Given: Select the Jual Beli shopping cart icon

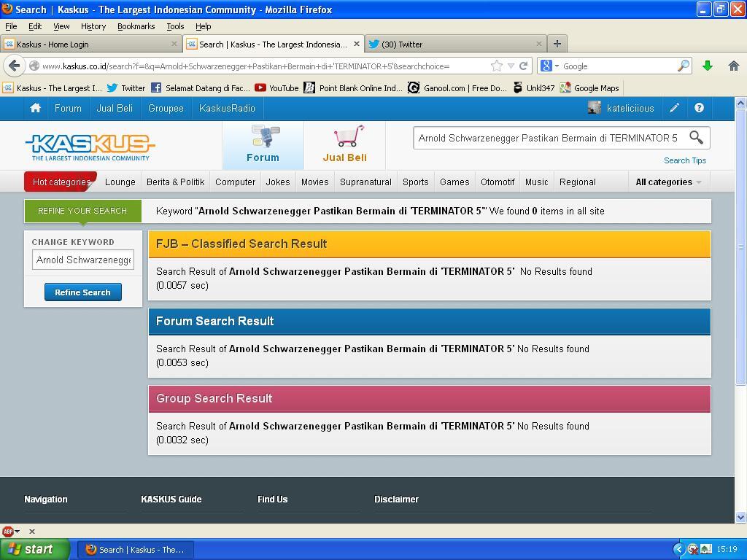Looking at the screenshot, I should tap(345, 145).
